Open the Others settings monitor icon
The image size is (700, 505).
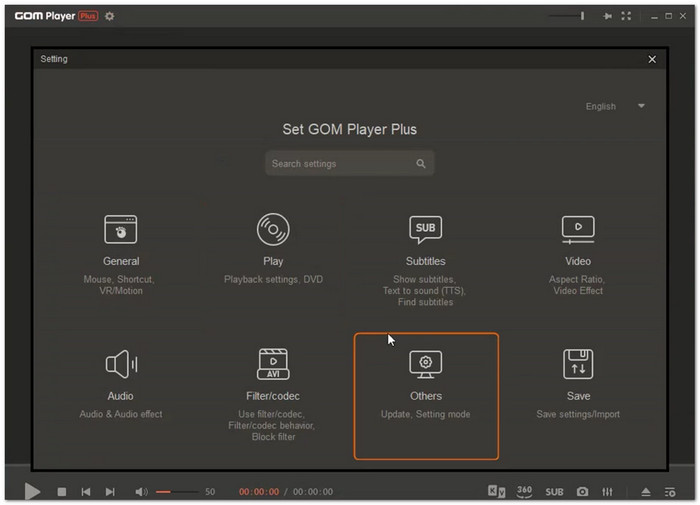pyautogui.click(x=425, y=364)
